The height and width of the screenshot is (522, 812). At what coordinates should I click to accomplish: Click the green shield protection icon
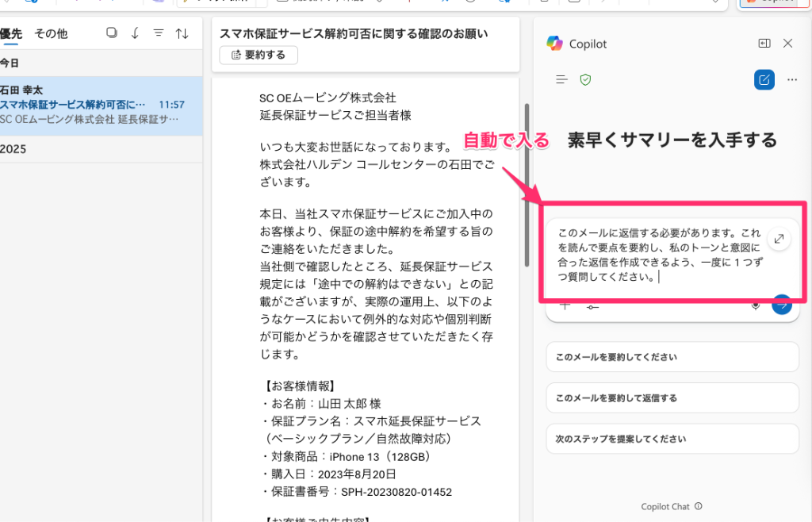(585, 79)
